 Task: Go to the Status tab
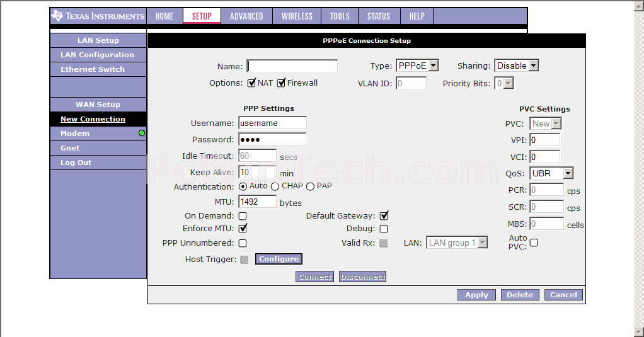coord(378,16)
